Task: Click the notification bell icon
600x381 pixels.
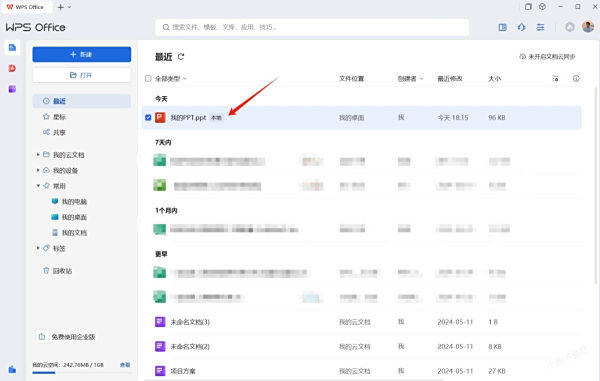Action: (x=570, y=27)
